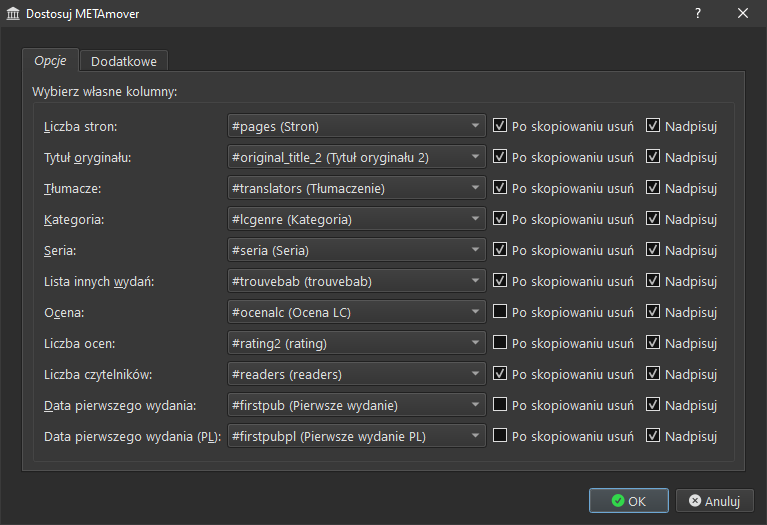Toggle Nadpisuj for Data pierwszego wydania (PL)

click(653, 436)
